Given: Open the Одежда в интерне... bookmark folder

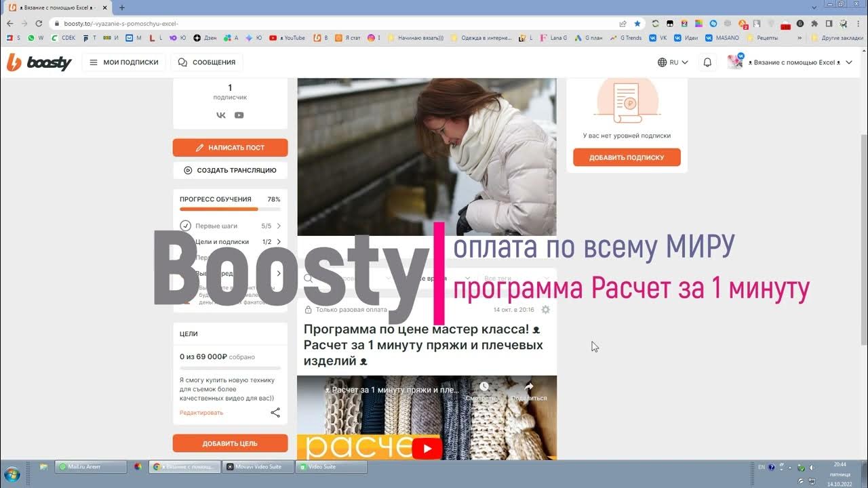Looking at the screenshot, I should 481,38.
